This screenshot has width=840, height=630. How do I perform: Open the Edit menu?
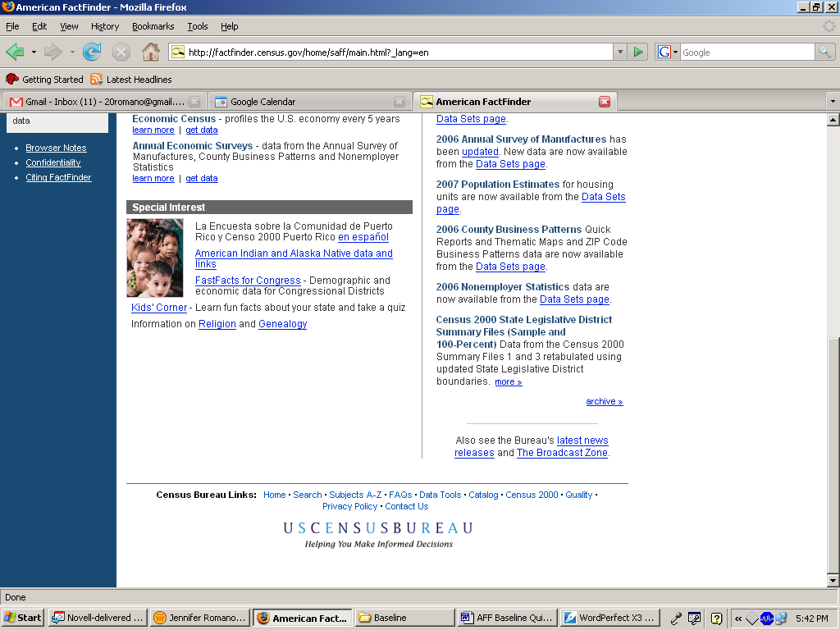39,26
